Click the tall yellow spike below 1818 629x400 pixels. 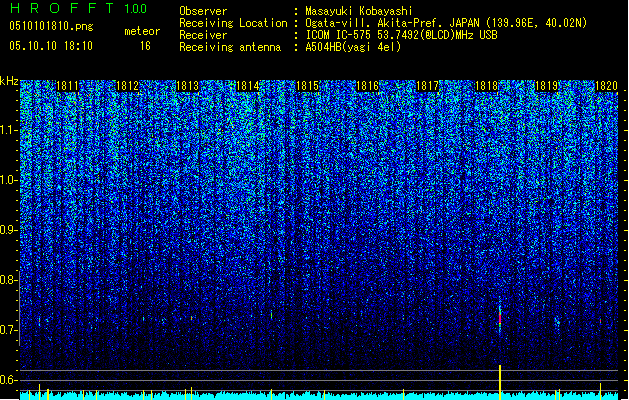(500, 382)
